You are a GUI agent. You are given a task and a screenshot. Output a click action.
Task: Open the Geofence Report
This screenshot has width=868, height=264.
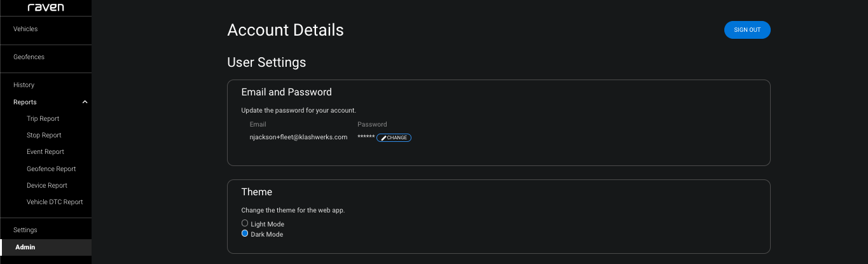(x=52, y=169)
